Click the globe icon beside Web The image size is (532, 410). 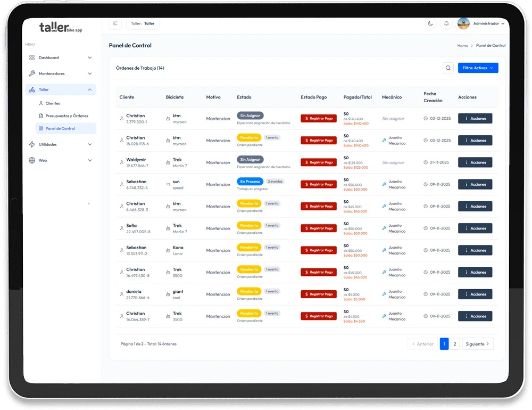[x=32, y=160]
